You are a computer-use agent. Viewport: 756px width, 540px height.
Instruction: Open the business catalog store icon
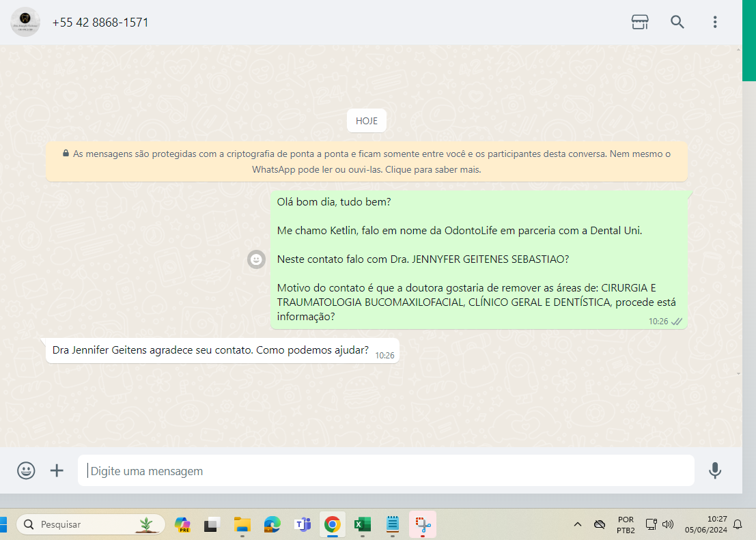(639, 22)
